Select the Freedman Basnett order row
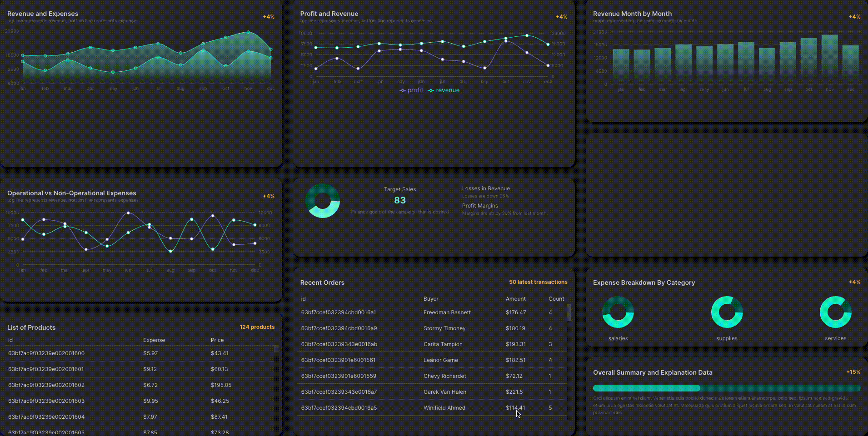 point(432,312)
